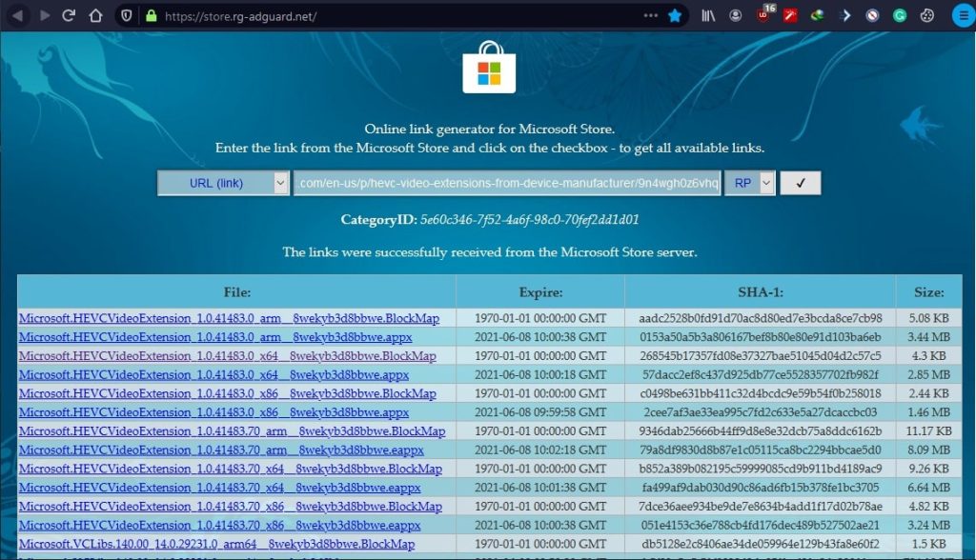Click the browser address bar URL
The height and width of the screenshot is (560, 976).
point(381,16)
